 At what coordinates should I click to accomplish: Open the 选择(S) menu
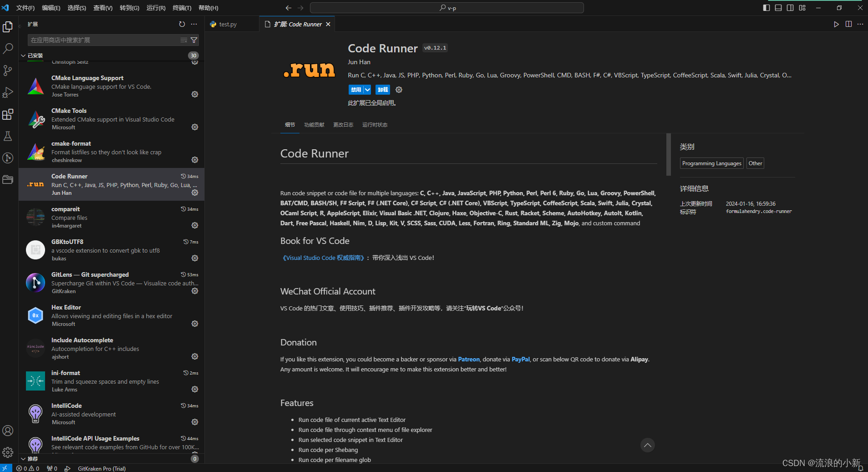coord(77,8)
